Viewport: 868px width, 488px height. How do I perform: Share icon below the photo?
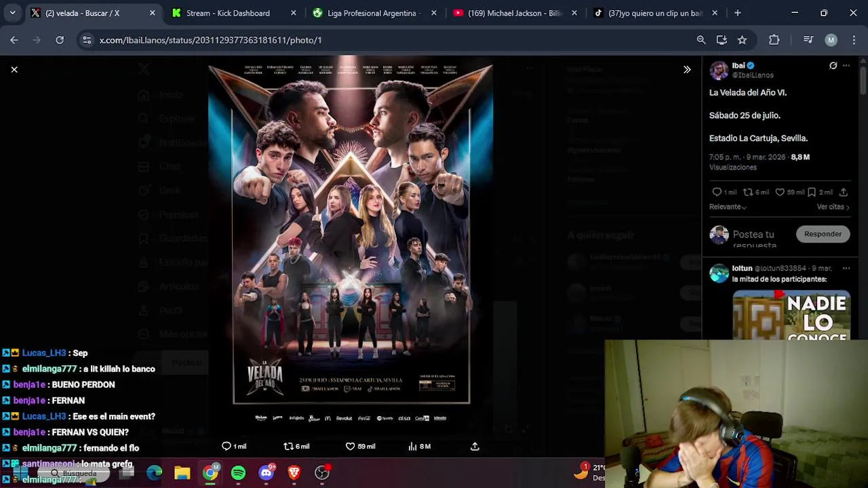coord(475,446)
